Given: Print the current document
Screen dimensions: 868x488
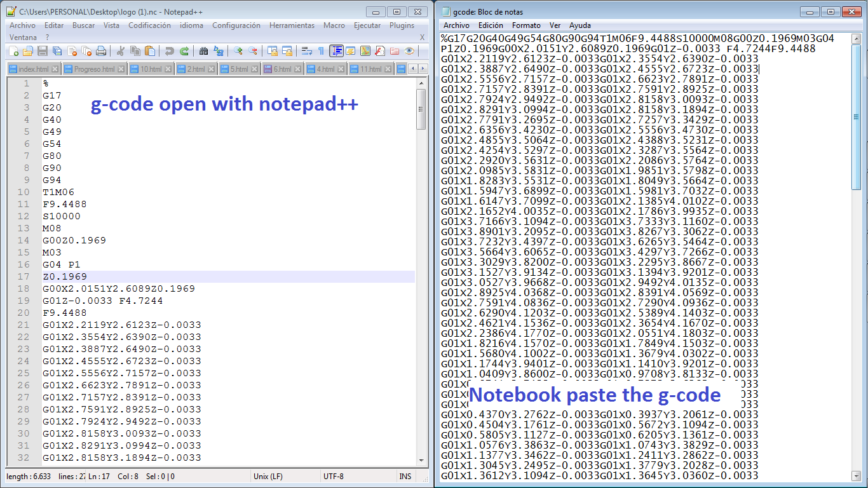Looking at the screenshot, I should click(x=101, y=51).
